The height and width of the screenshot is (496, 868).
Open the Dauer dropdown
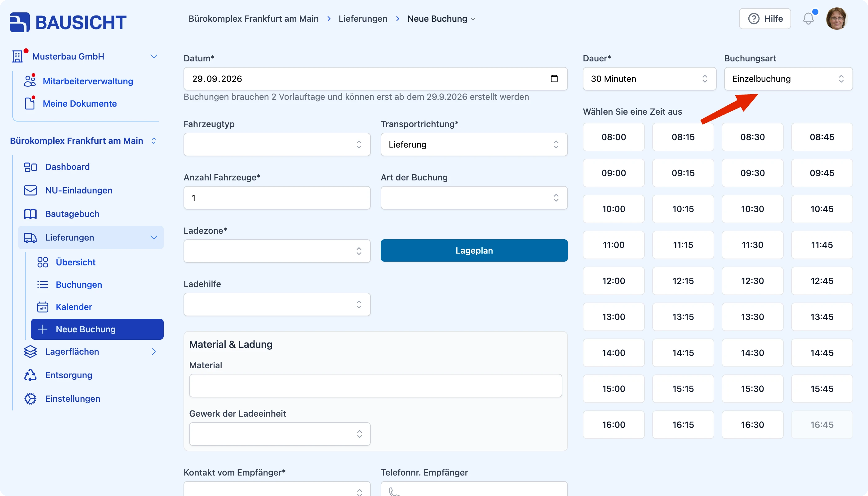(649, 79)
